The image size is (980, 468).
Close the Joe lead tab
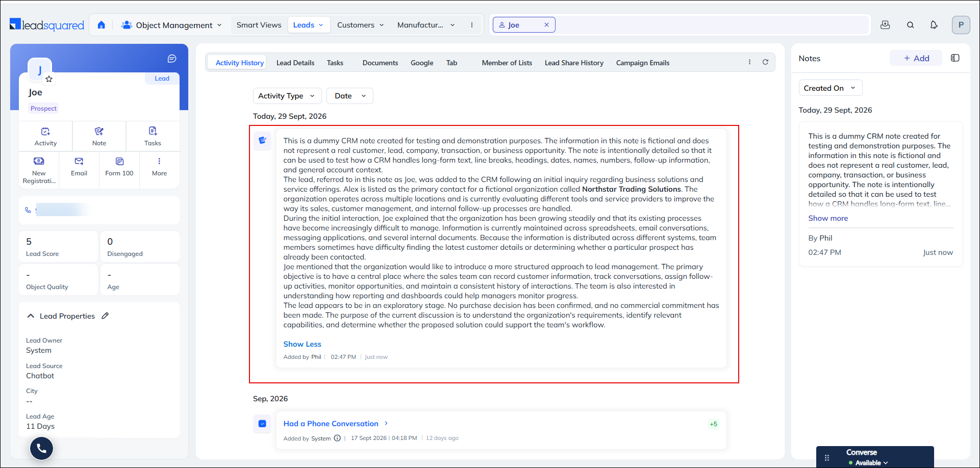(x=546, y=25)
